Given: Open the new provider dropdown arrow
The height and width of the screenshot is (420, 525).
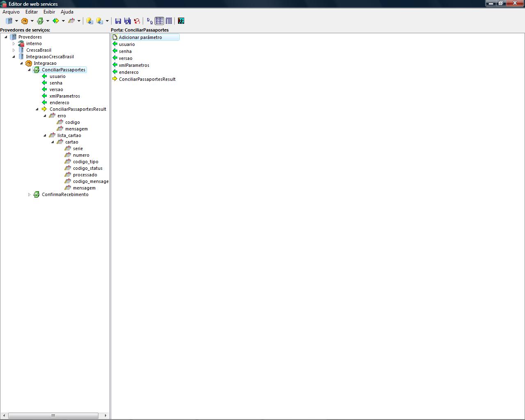Looking at the screenshot, I should click(16, 21).
